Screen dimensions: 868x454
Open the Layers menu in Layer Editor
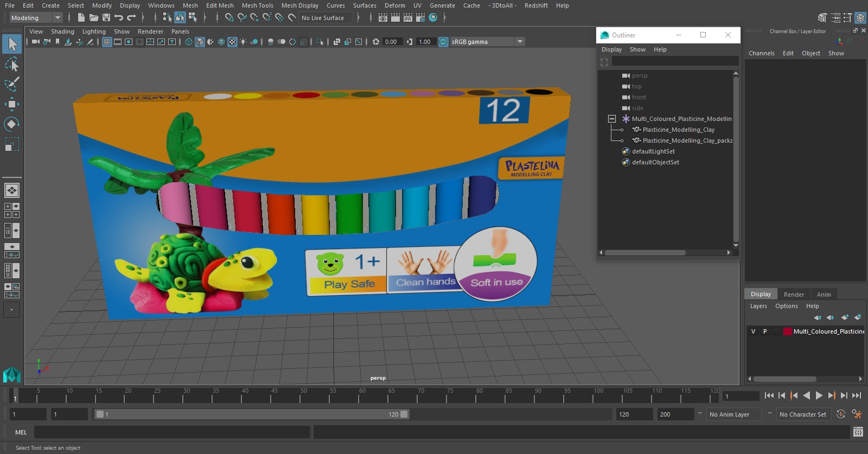(758, 306)
